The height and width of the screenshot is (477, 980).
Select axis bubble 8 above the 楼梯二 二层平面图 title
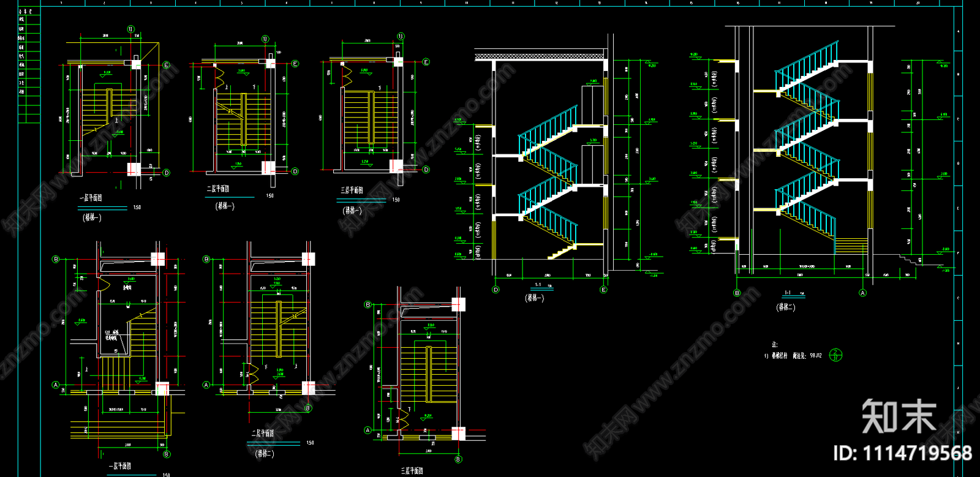[x=308, y=408]
